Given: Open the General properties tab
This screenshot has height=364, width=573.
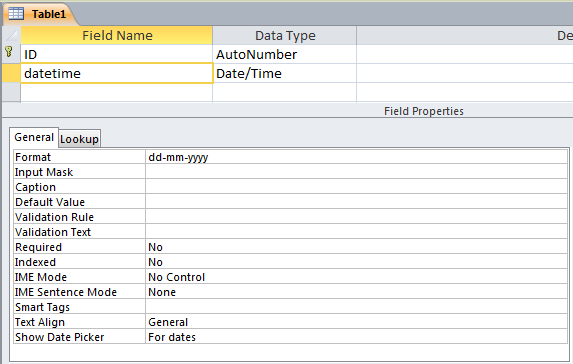Looking at the screenshot, I should tap(34, 137).
